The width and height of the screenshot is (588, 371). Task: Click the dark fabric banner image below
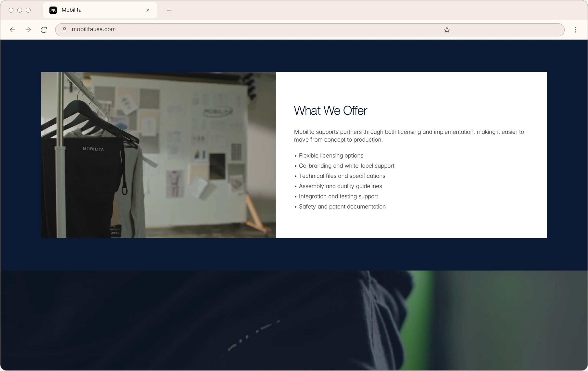tap(294, 320)
